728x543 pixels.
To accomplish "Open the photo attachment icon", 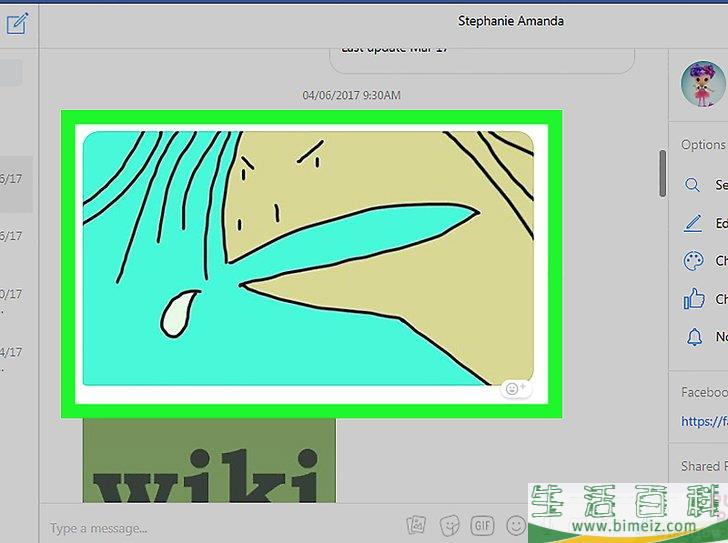I will click(x=416, y=525).
